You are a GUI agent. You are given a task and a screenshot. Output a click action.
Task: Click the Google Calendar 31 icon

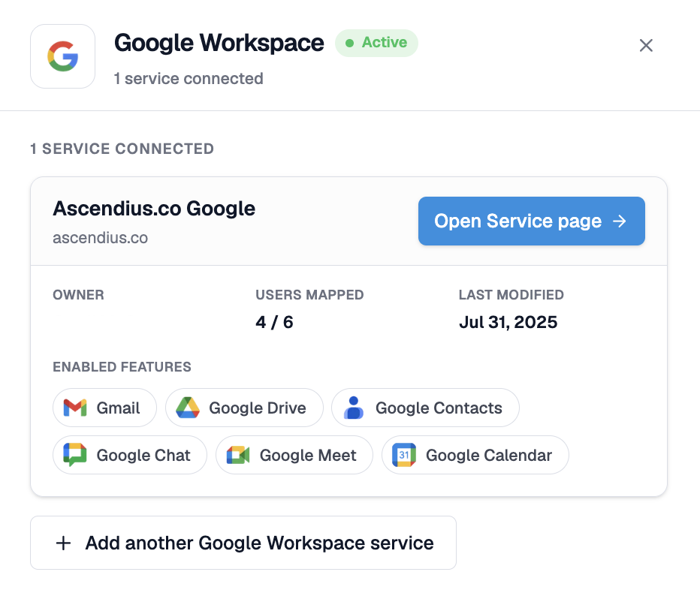404,455
